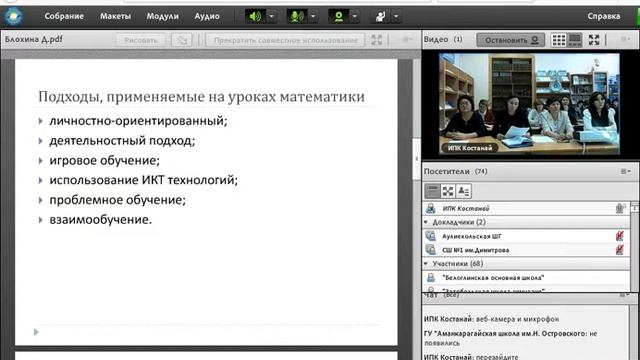Open the Макеты menu
This screenshot has width=640, height=360.
[116, 16]
